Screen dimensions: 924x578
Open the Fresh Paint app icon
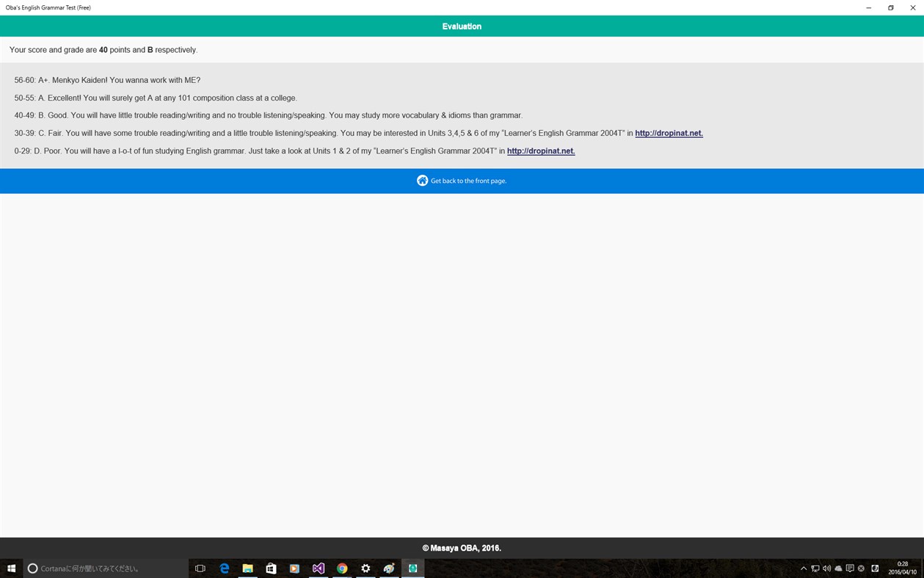tap(388, 568)
